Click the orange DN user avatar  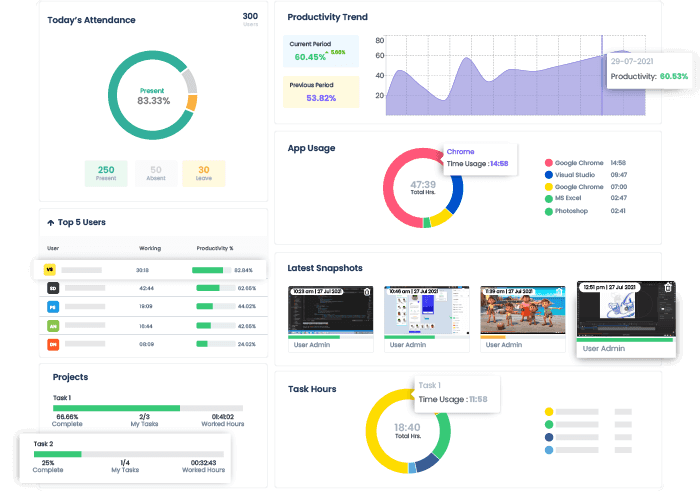[52, 345]
